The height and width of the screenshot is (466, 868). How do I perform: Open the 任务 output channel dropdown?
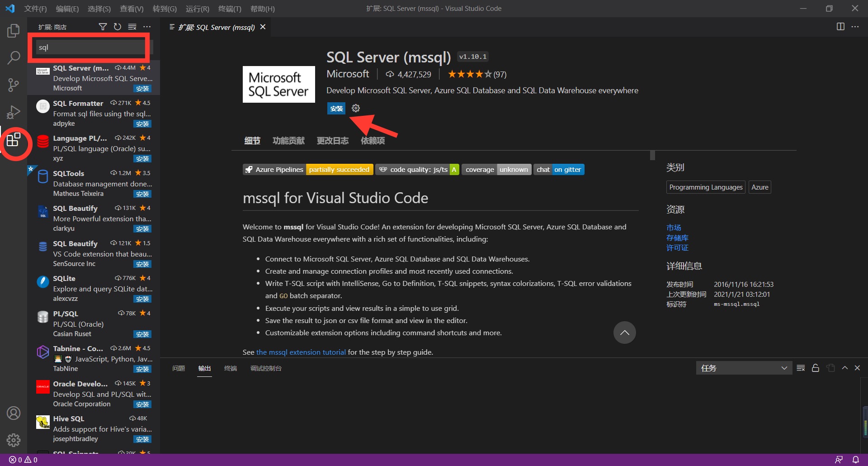(744, 368)
